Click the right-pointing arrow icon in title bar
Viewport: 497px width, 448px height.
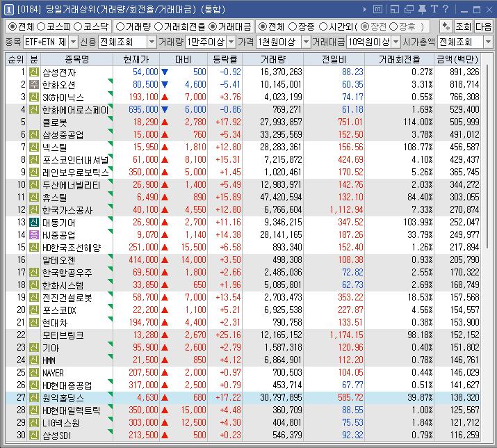tap(364, 10)
